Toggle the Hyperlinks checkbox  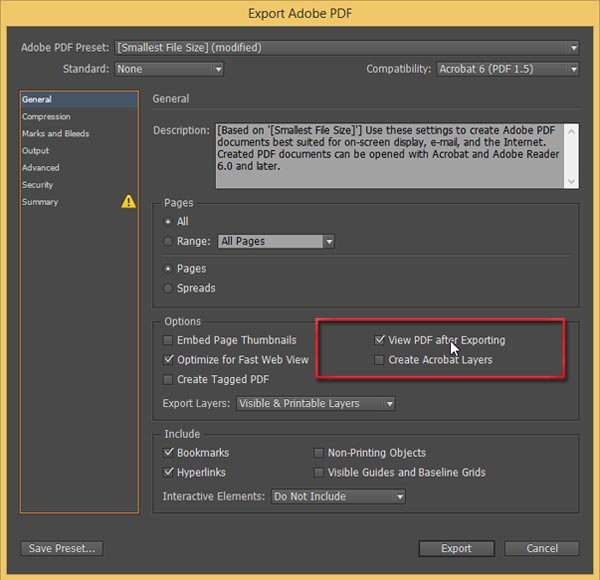click(x=168, y=472)
